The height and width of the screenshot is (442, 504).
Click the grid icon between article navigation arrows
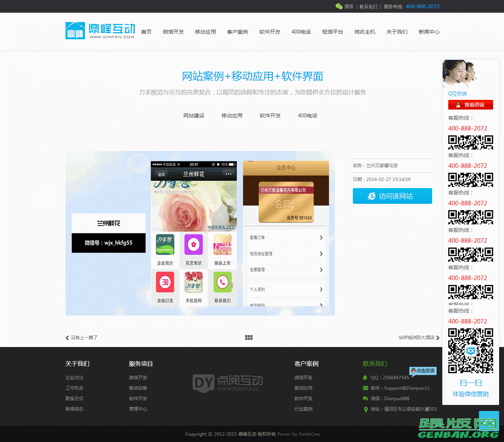(x=249, y=337)
